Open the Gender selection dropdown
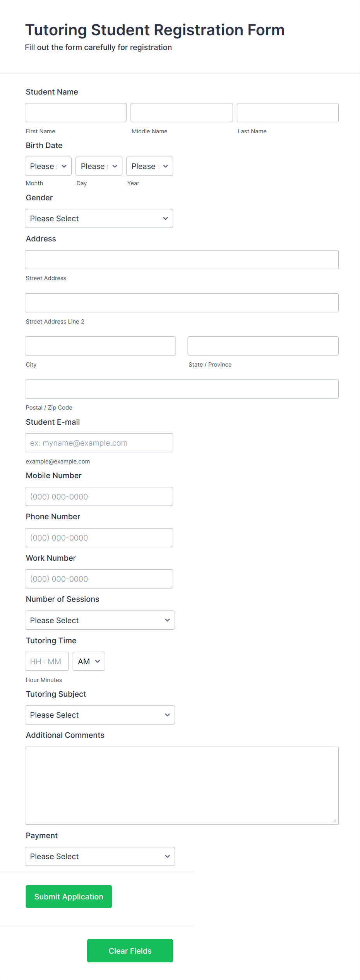 99,218
